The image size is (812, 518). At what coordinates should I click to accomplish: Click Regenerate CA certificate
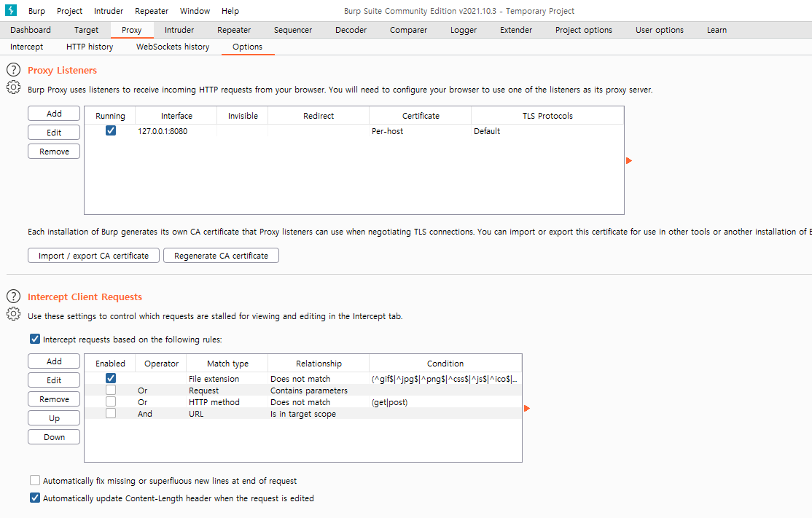(221, 256)
